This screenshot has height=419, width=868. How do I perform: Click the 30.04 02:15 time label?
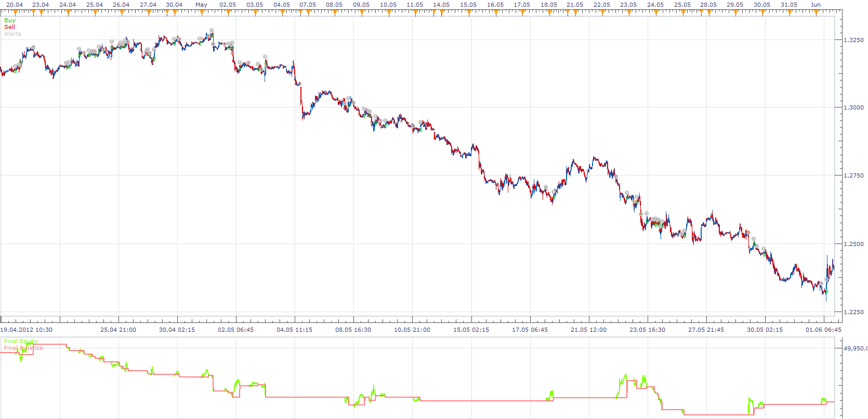[x=177, y=330]
